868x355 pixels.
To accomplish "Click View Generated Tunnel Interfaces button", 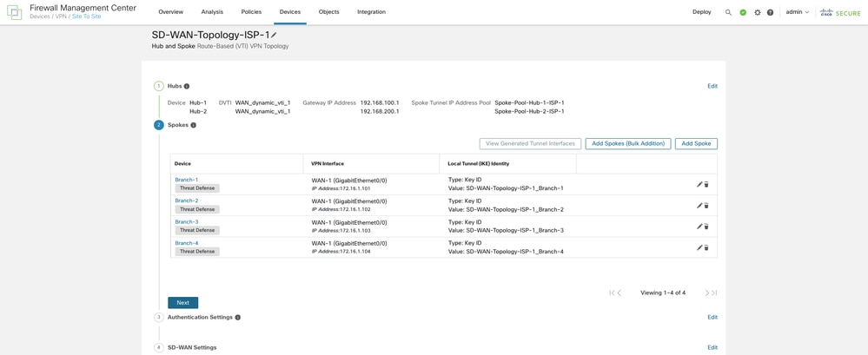I will 530,144.
